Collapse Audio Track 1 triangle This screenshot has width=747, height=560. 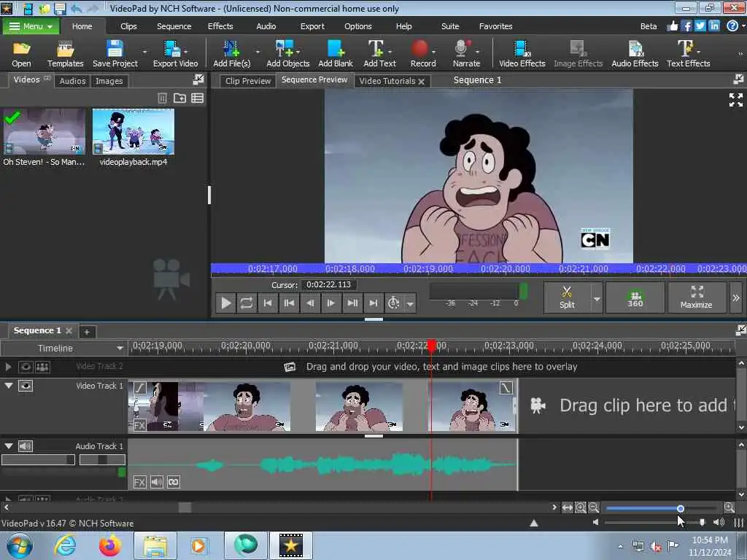9,446
